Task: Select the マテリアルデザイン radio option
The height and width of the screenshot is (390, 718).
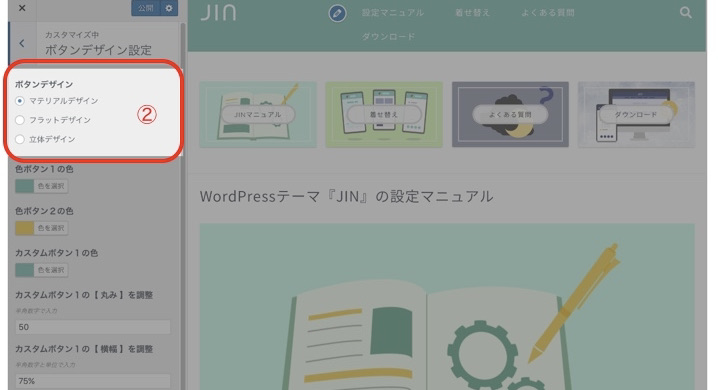Action: click(20, 101)
